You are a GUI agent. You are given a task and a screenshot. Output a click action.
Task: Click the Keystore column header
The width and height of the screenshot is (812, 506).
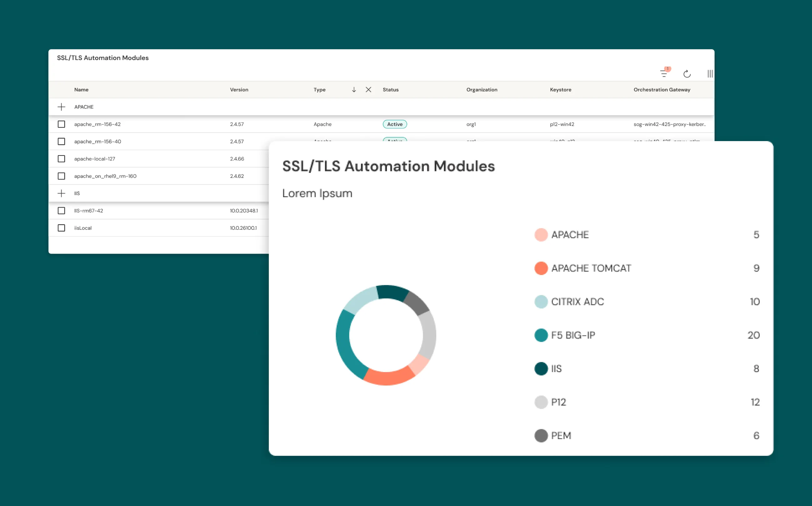click(561, 90)
